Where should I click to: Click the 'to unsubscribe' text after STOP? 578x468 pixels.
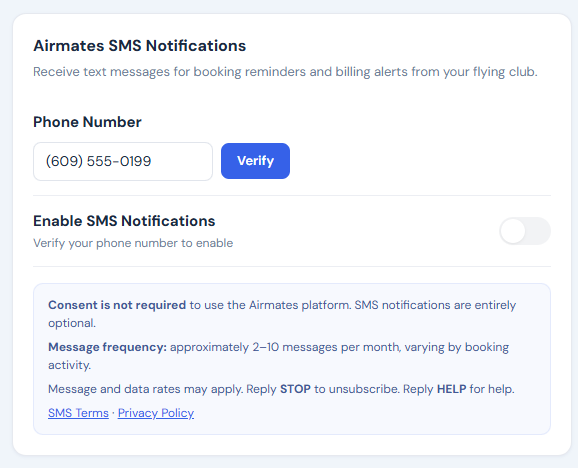357,389
